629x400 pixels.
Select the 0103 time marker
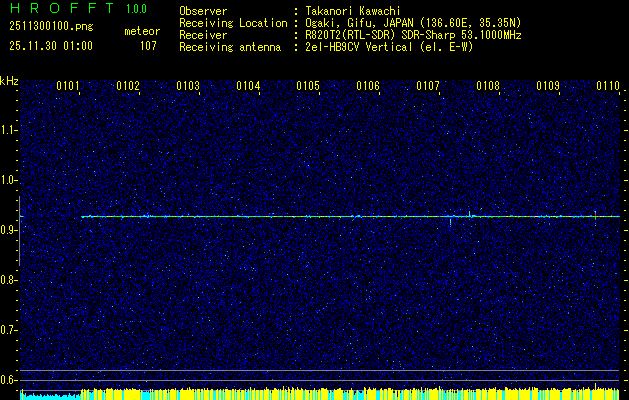point(188,87)
